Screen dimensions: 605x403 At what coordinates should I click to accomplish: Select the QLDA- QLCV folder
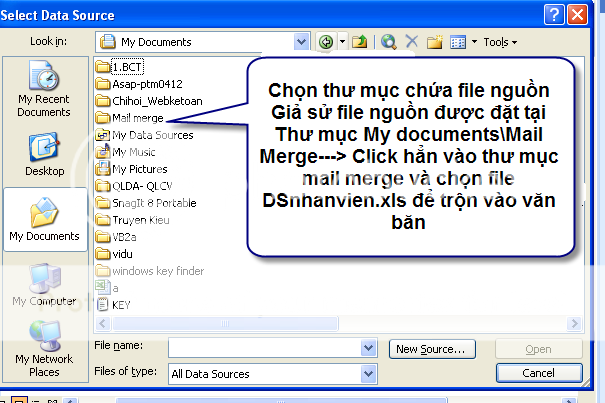tap(134, 186)
